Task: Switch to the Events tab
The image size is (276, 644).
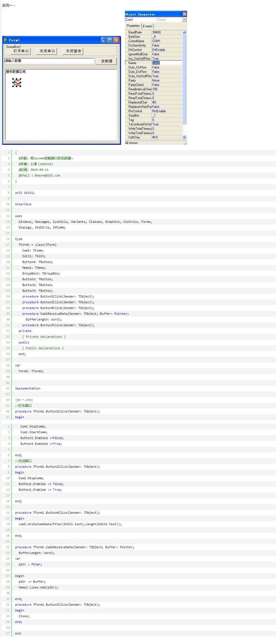Action: [x=147, y=26]
